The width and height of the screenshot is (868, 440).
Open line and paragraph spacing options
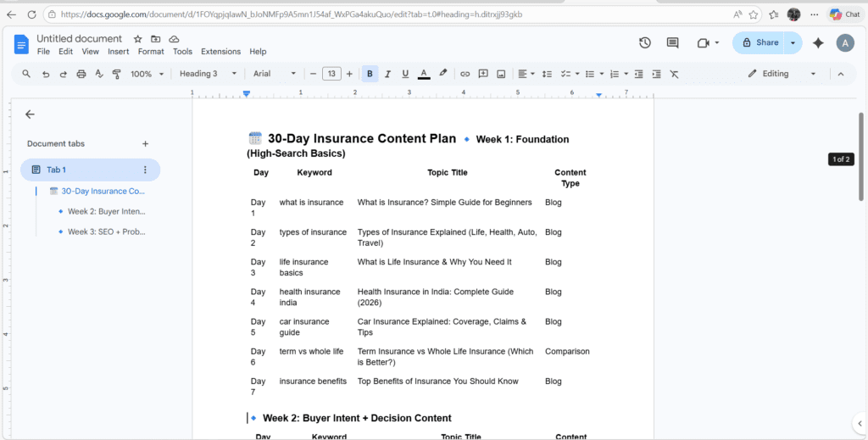tap(547, 74)
